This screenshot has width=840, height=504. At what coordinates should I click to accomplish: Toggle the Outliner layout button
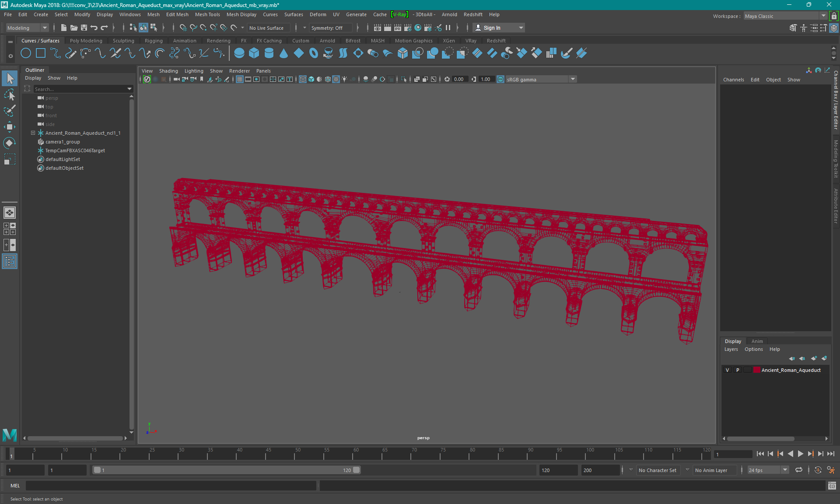click(x=10, y=261)
